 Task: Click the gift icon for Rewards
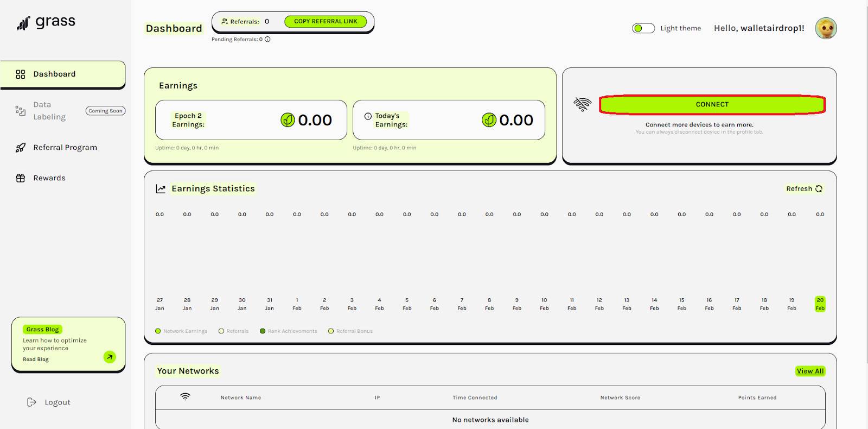coord(21,178)
